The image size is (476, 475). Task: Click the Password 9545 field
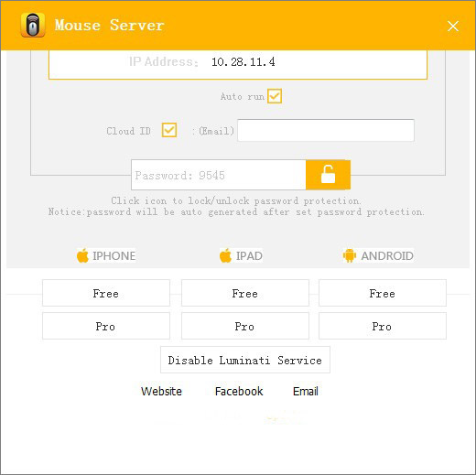coord(219,175)
